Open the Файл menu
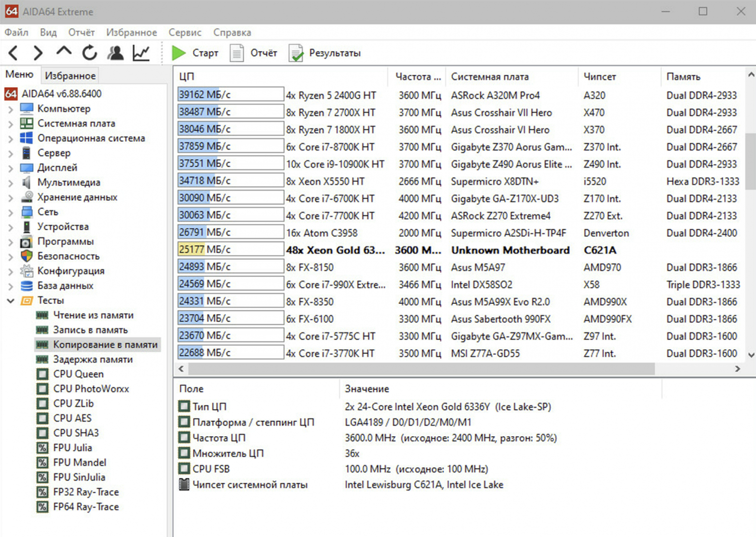756x537 pixels. coord(16,32)
